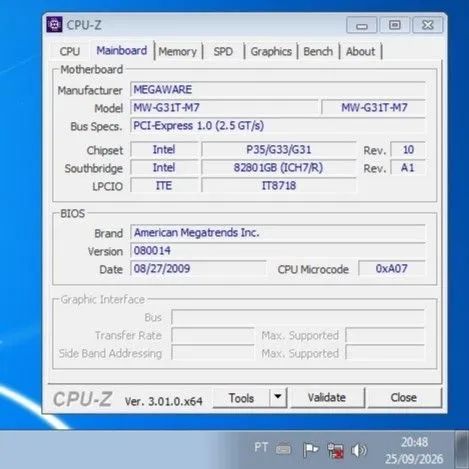Click the BIOS version 080014 field

(278, 251)
